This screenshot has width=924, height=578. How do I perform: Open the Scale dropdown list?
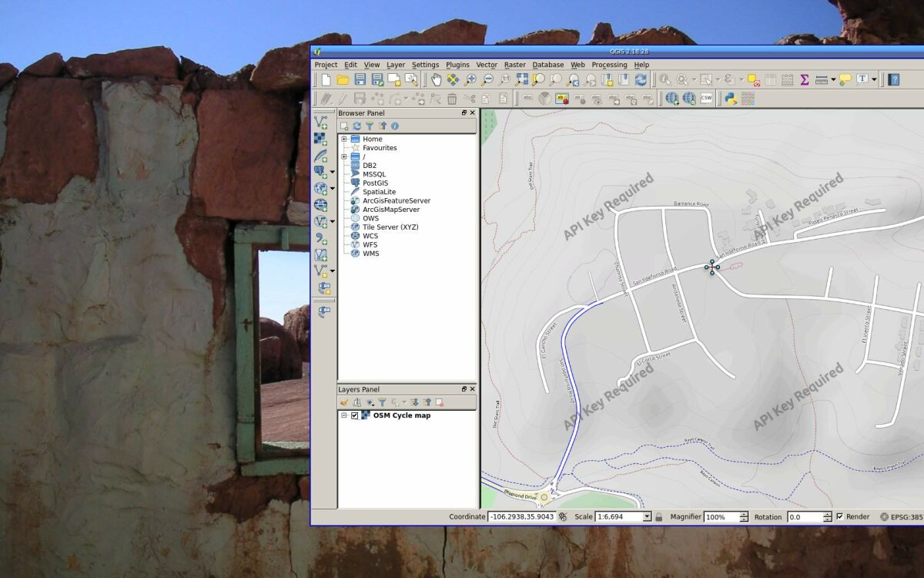[x=647, y=517]
